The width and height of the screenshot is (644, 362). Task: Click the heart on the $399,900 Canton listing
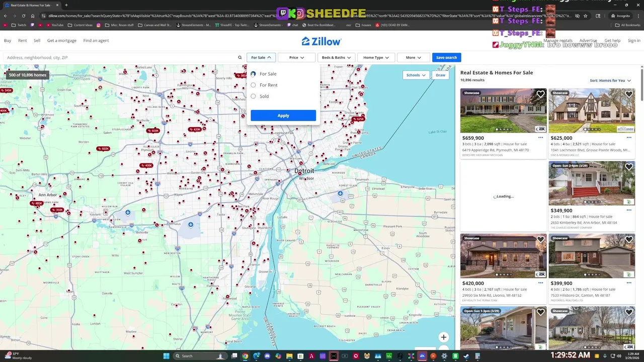click(629, 240)
